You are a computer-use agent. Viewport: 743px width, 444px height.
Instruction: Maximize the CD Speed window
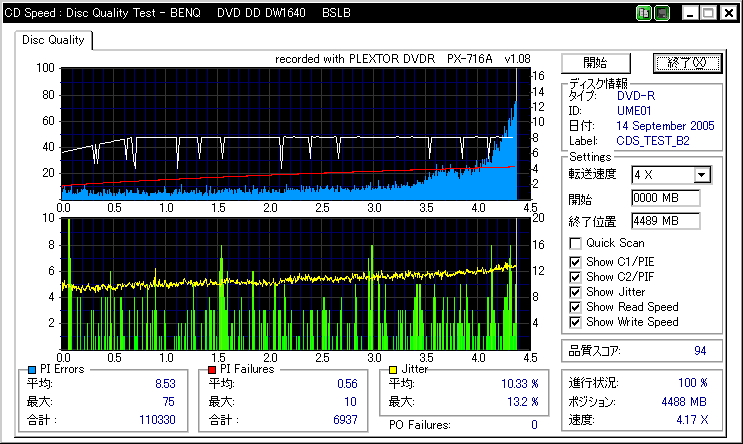pos(708,13)
